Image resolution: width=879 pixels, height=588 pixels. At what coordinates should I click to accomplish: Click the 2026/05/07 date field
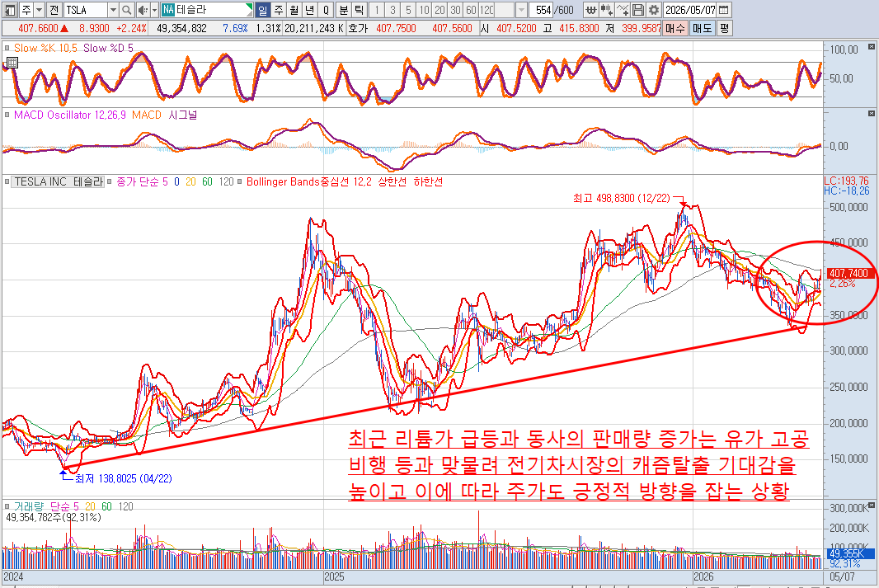[690, 10]
